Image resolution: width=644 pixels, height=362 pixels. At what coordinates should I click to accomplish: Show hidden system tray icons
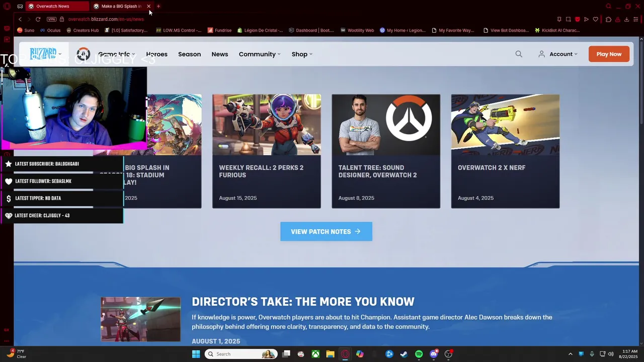[570, 354]
